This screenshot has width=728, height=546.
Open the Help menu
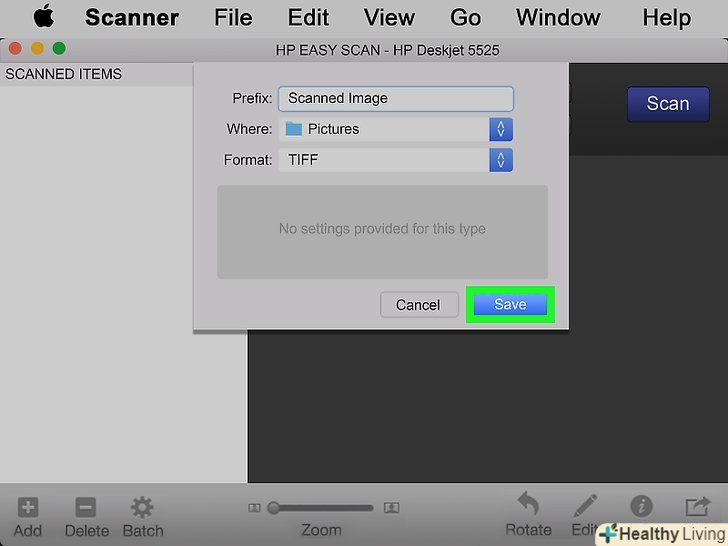click(667, 18)
